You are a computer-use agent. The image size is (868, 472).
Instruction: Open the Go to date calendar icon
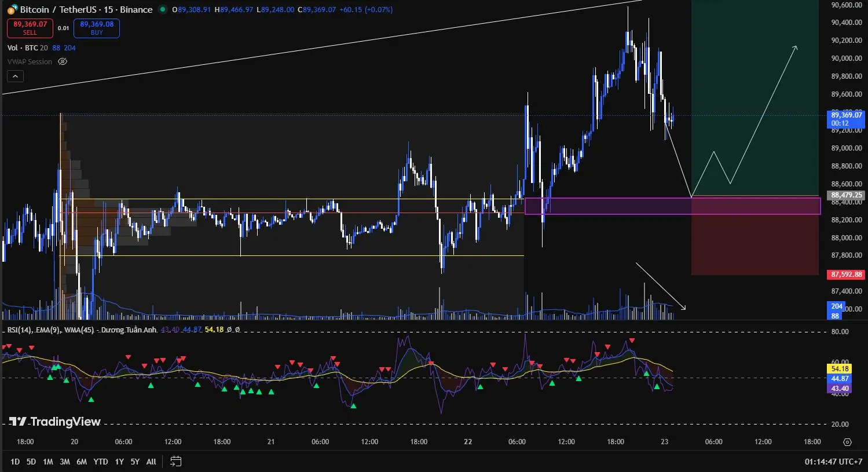(176, 462)
